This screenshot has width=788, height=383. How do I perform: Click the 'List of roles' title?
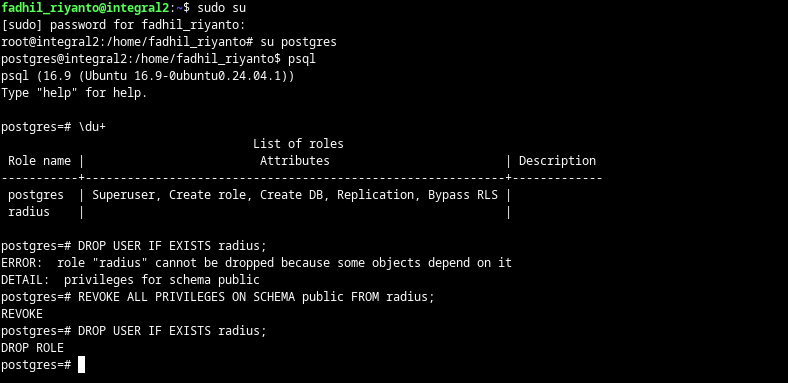click(298, 144)
